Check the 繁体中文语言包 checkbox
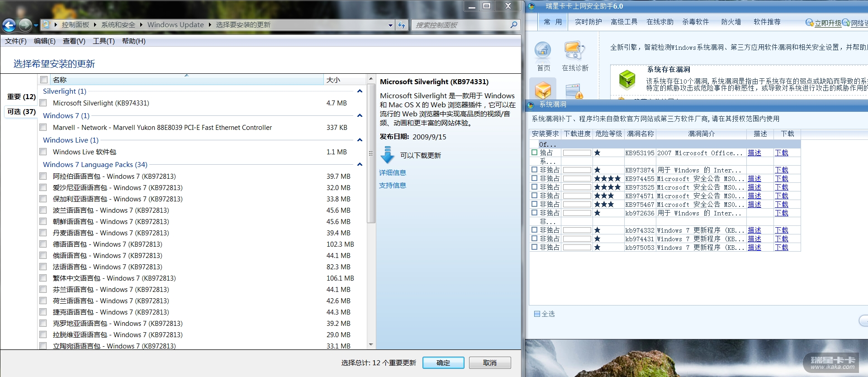 (43, 278)
